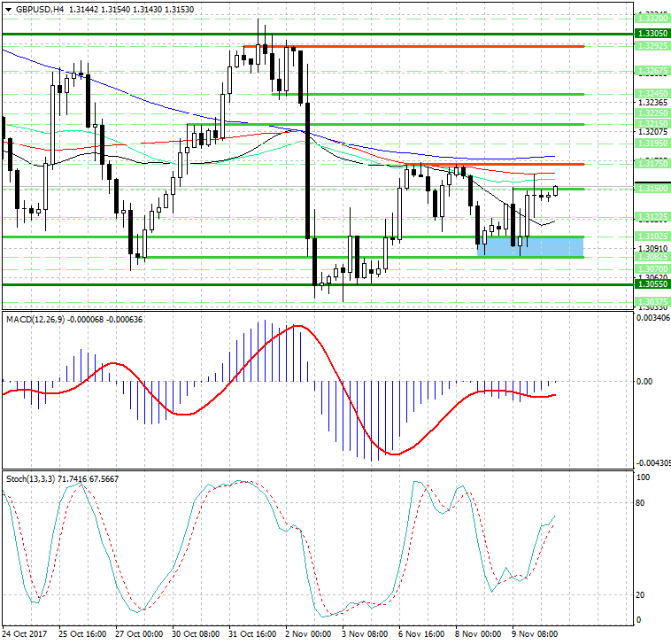
Task: Click the MACD 0.00 zero axis label
Action: pyautogui.click(x=645, y=382)
